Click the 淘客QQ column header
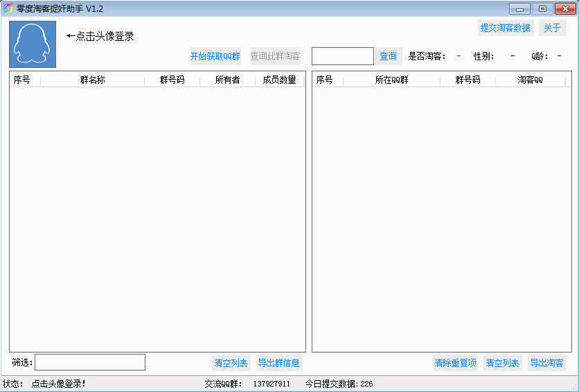The width and height of the screenshot is (579, 392). (x=530, y=80)
